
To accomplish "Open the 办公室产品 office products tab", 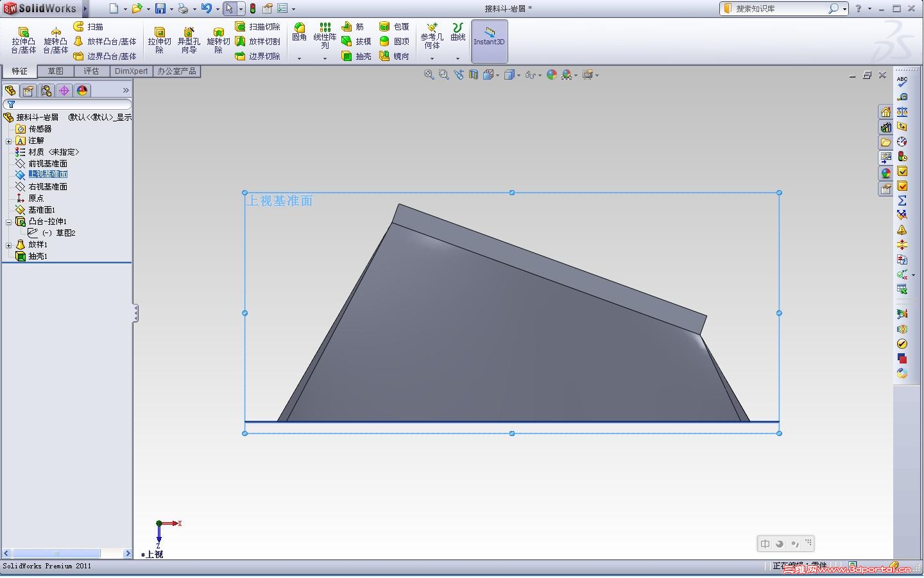I will pyautogui.click(x=176, y=71).
